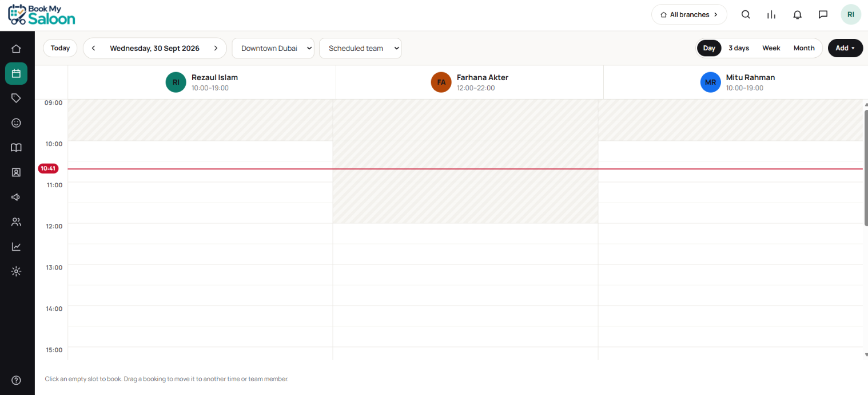Click the 12:00–22:00 hours under Farhana Akter
Screen dimensions: 868x395
pyautogui.click(x=476, y=88)
